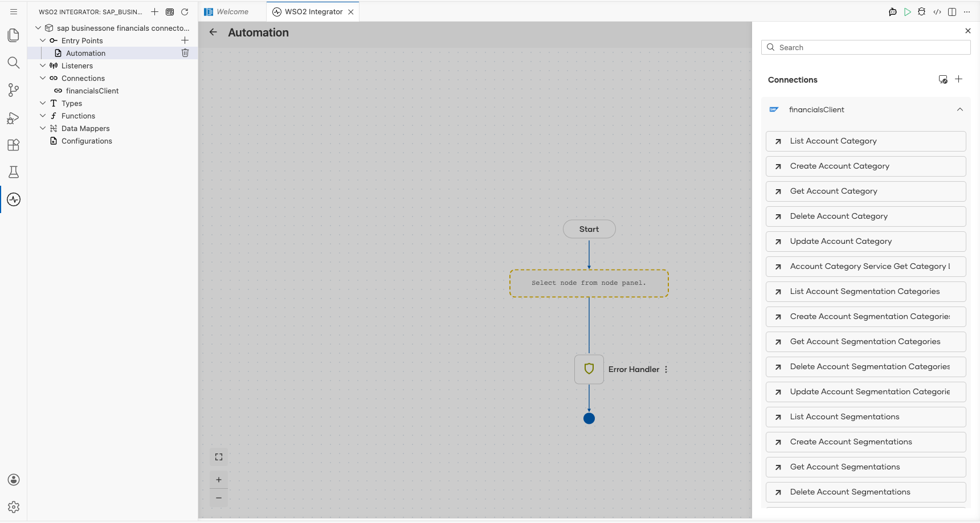Viewport: 980px width, 523px height.
Task: Collapse sap businessone financials connector project
Action: [38, 28]
